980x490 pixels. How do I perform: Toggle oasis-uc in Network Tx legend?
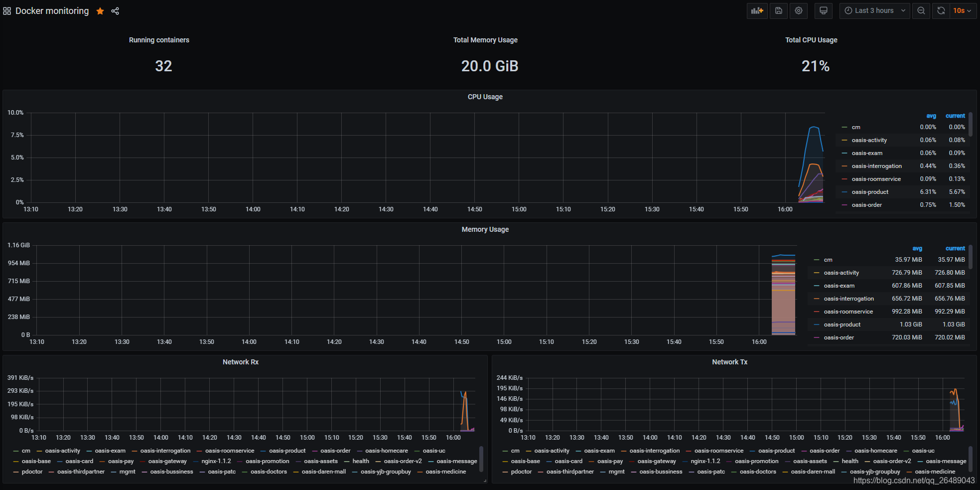pos(923,451)
